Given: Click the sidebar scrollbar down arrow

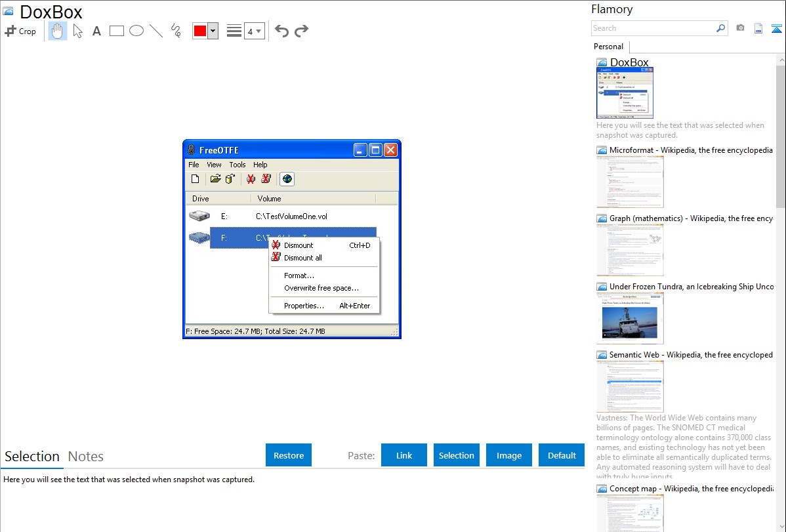Looking at the screenshot, I should pyautogui.click(x=781, y=527).
